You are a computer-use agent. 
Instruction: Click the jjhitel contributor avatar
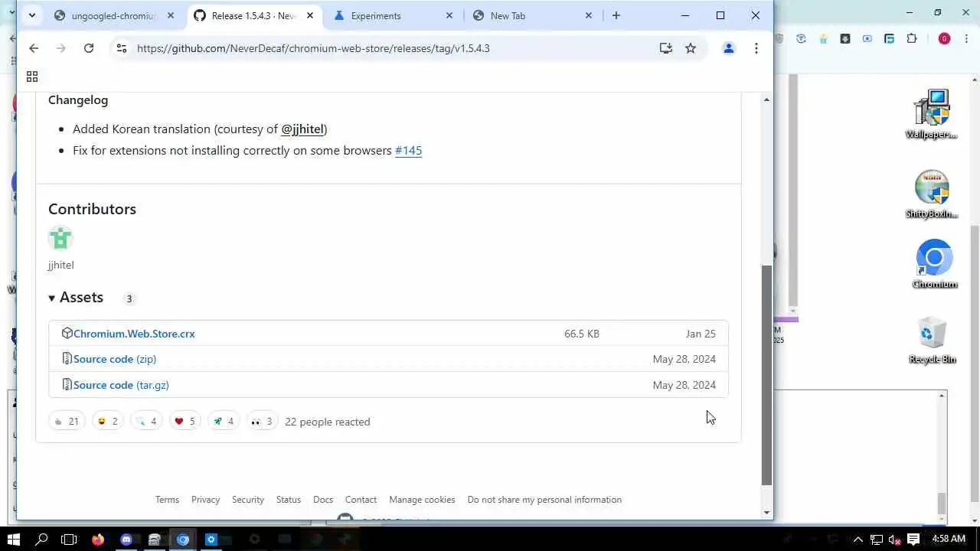coord(60,238)
